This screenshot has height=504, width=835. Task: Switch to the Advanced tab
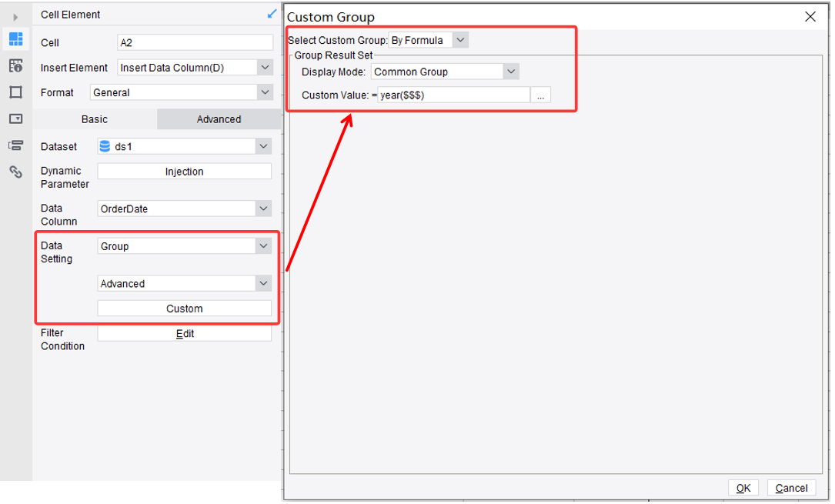(219, 119)
